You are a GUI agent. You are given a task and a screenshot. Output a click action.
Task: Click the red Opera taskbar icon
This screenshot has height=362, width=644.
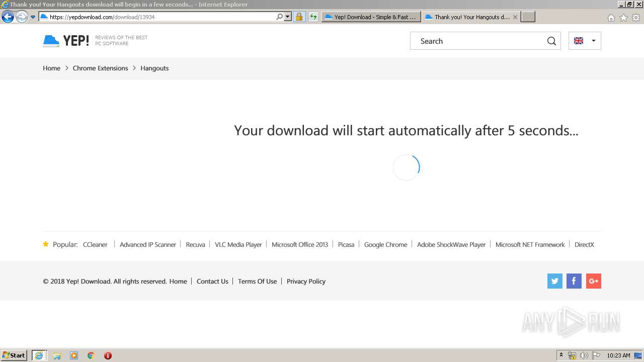(108, 355)
